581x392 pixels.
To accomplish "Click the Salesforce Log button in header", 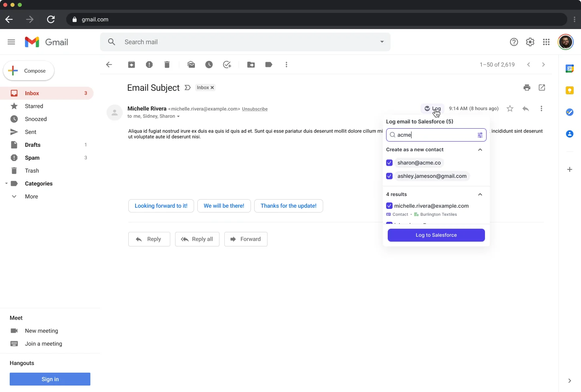I will click(x=433, y=108).
